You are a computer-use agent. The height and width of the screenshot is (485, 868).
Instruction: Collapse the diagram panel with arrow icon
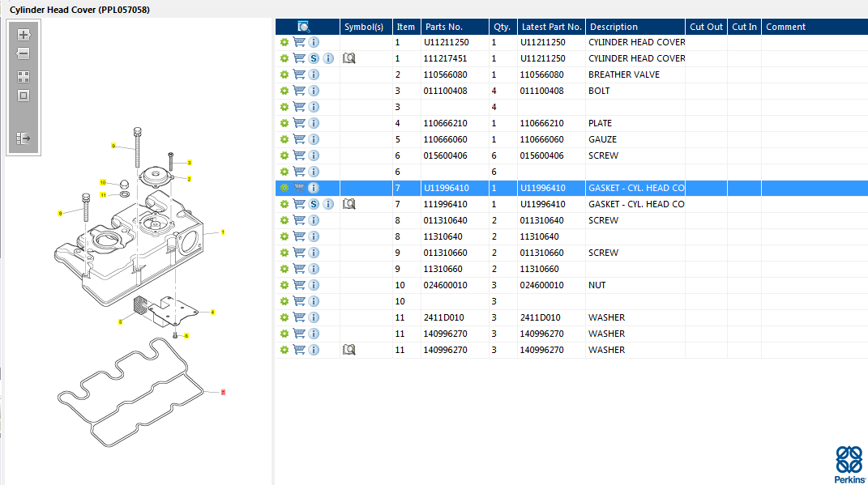[x=24, y=138]
